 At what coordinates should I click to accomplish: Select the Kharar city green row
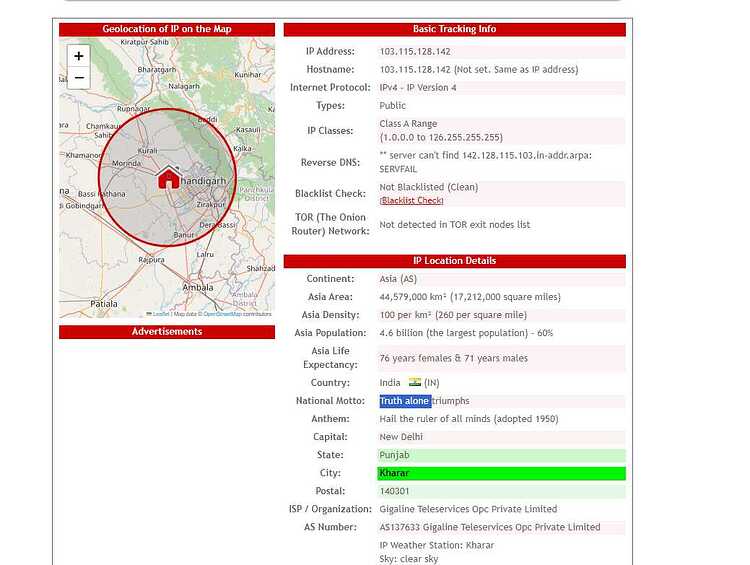(501, 473)
